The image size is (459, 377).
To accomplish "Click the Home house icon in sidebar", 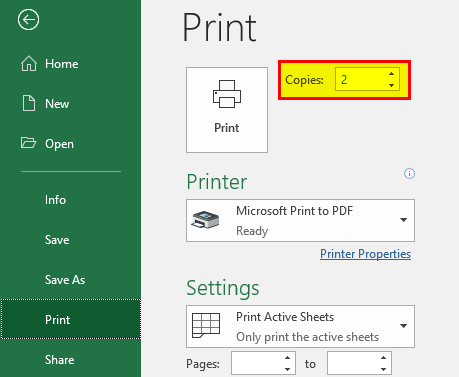I will click(x=29, y=63).
